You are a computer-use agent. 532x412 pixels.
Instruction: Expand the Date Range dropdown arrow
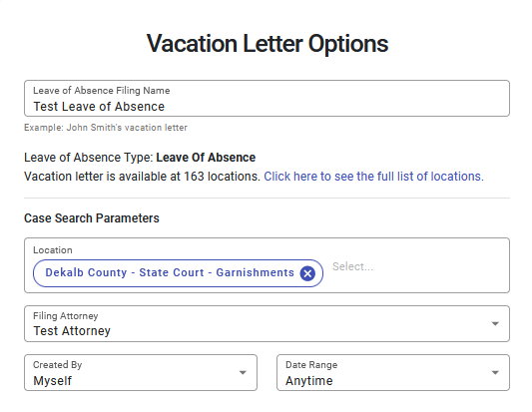click(495, 373)
